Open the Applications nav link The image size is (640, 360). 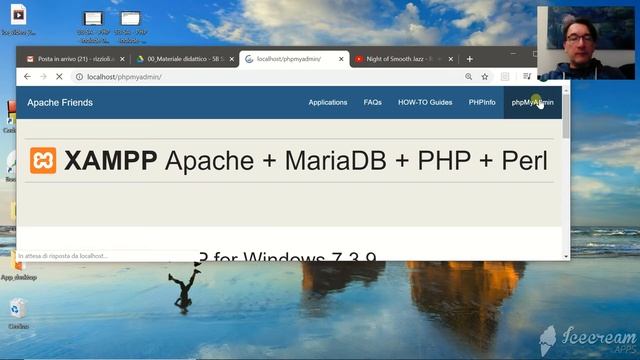(x=328, y=102)
